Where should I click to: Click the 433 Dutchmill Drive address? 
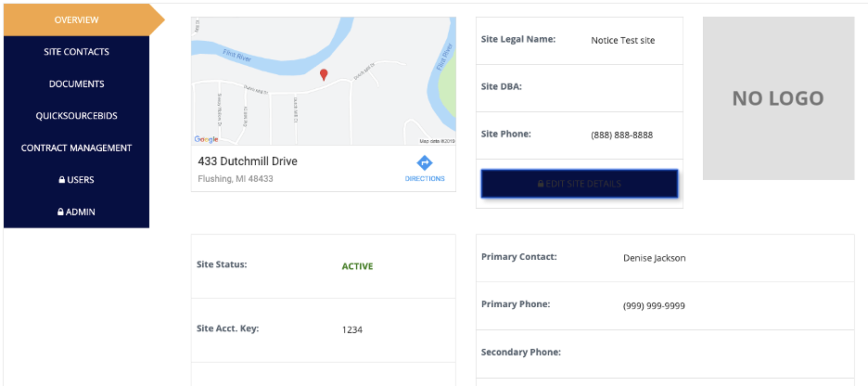coord(248,161)
